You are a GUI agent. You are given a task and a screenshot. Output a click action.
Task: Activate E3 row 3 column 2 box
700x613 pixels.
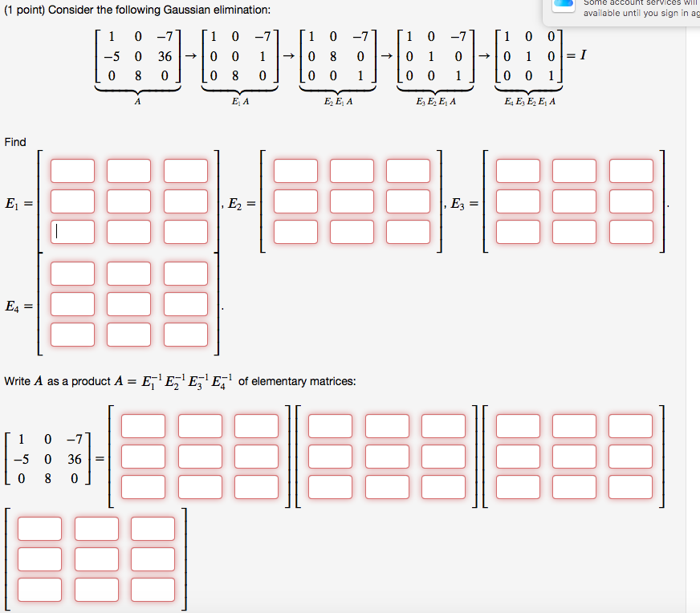click(x=574, y=232)
